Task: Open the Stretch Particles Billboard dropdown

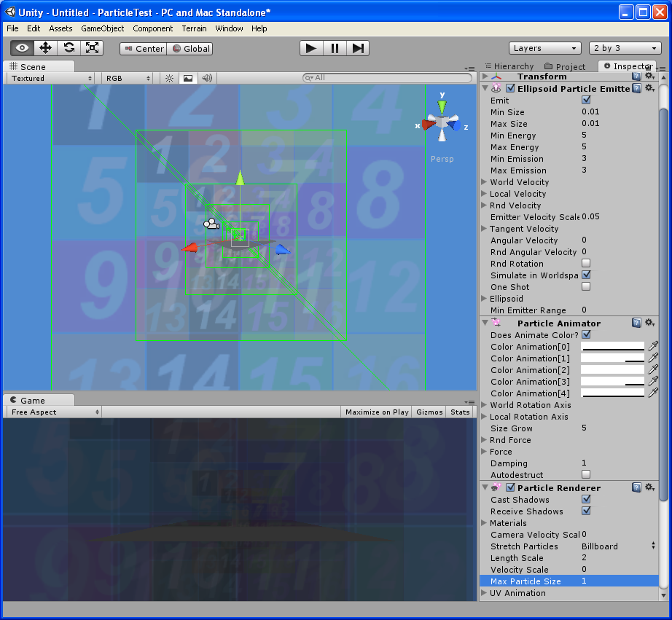Action: 618,546
